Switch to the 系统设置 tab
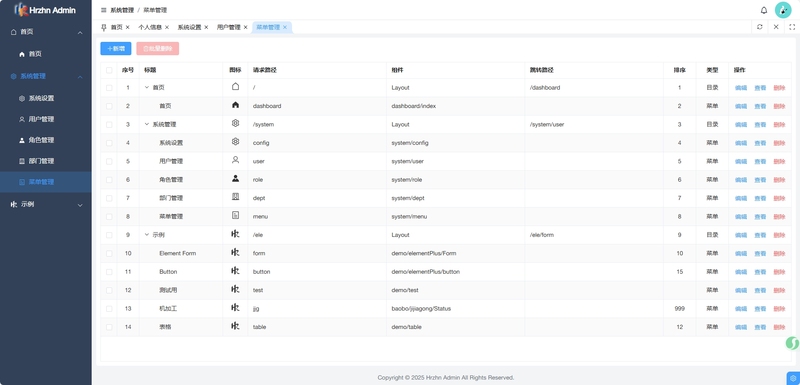This screenshot has height=385, width=800. tap(189, 28)
